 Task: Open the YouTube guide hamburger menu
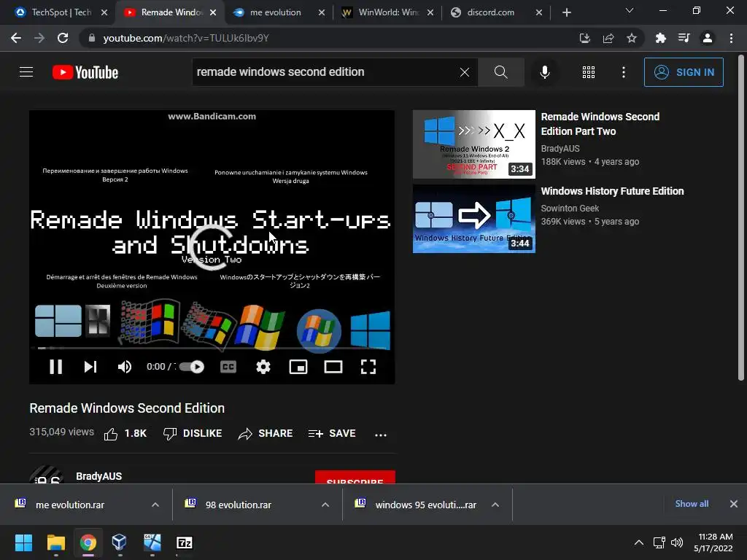(26, 72)
